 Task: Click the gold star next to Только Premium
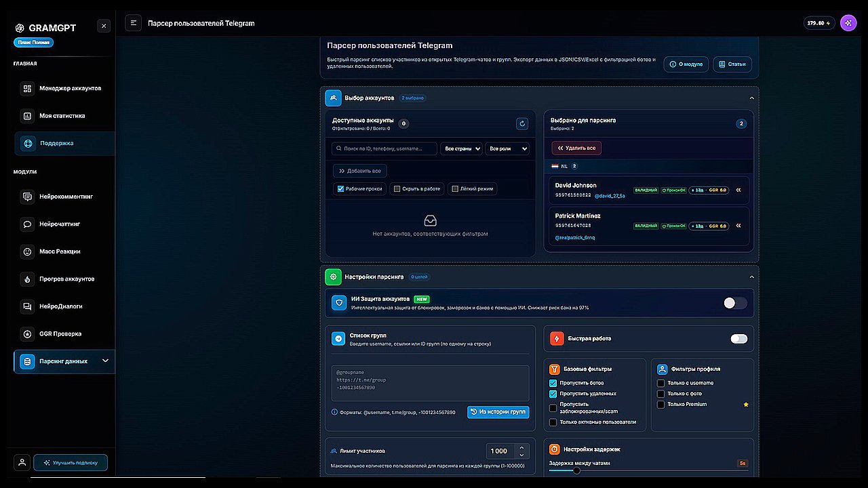pyautogui.click(x=746, y=405)
